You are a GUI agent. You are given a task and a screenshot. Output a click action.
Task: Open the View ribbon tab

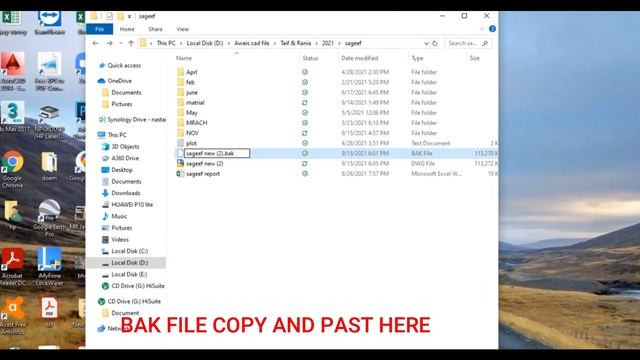(182, 29)
